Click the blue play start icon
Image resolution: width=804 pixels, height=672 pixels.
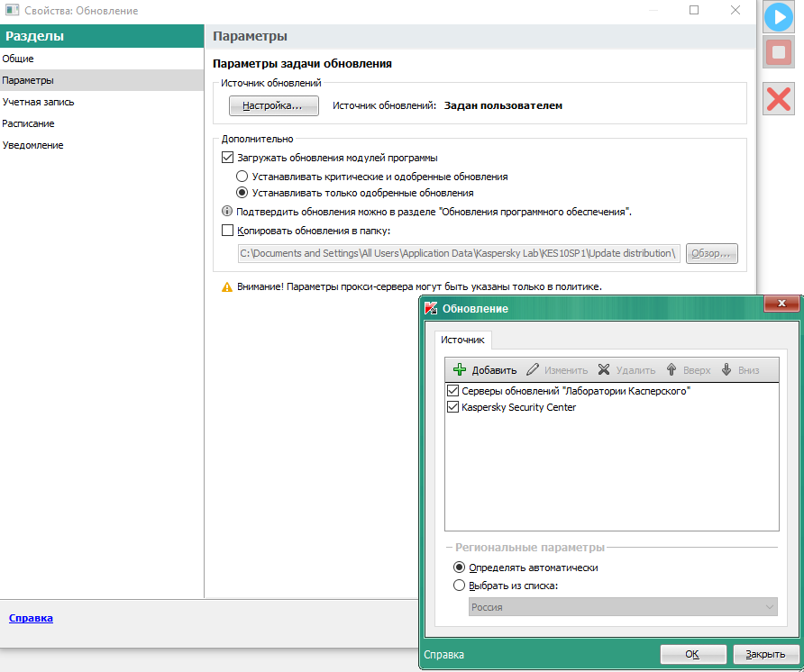(778, 17)
